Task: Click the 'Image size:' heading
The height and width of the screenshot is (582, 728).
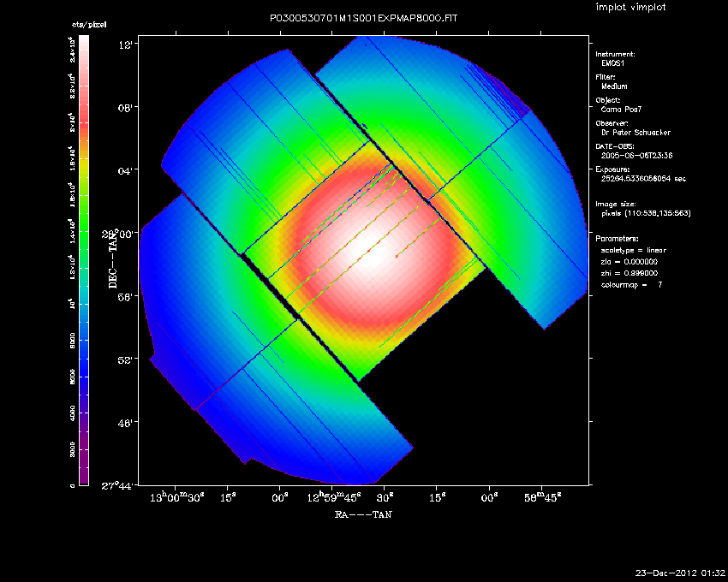Action: tap(616, 205)
